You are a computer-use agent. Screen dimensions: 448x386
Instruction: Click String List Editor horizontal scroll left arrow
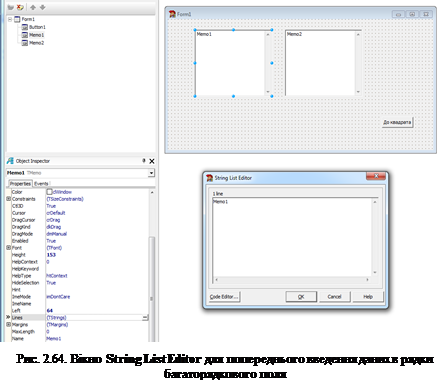[216, 280]
